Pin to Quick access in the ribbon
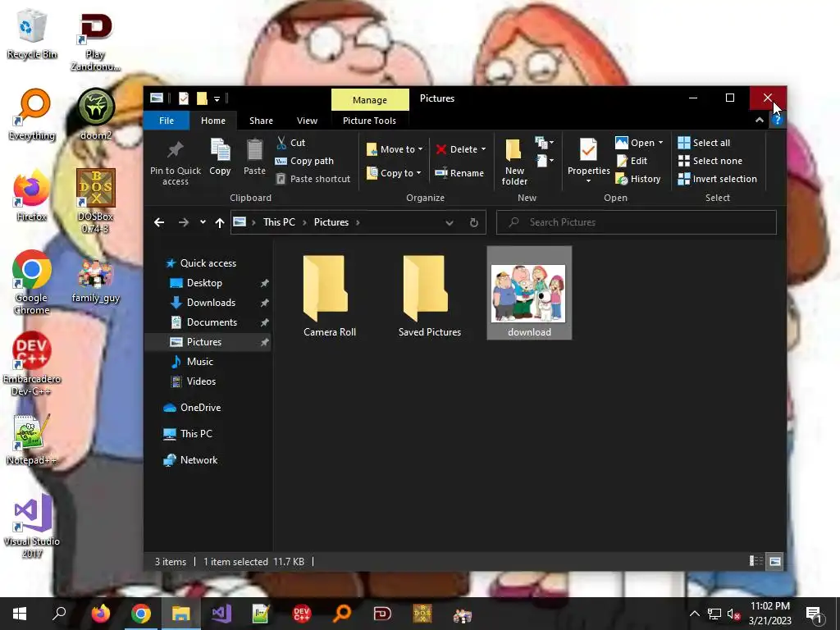Viewport: 840px width, 630px height. click(x=176, y=163)
